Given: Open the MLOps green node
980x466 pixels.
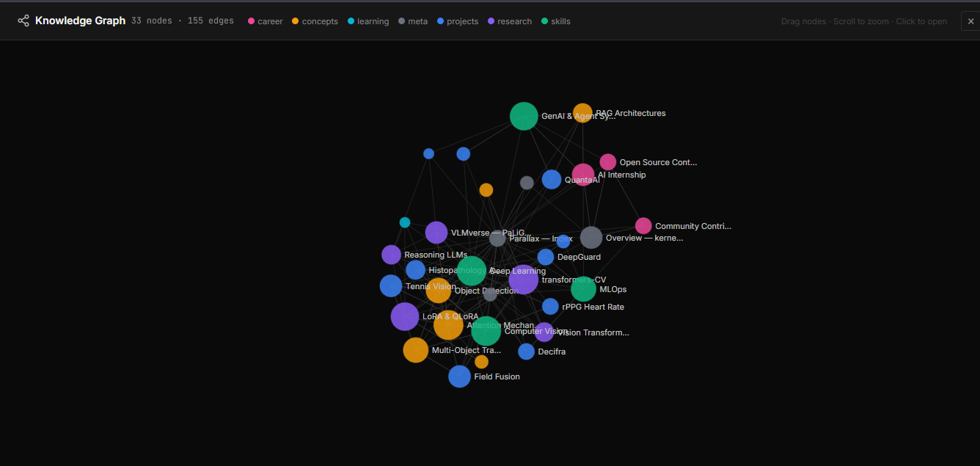Looking at the screenshot, I should [x=584, y=289].
